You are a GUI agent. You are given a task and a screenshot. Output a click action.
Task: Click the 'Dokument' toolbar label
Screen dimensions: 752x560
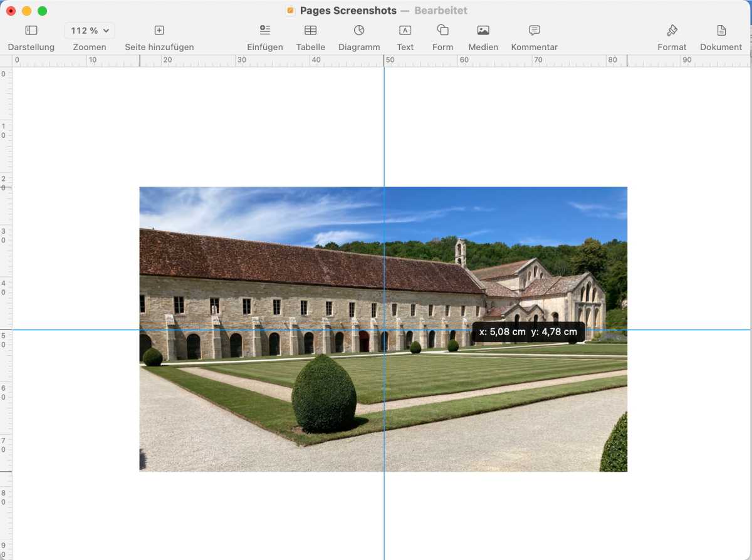pyautogui.click(x=721, y=47)
